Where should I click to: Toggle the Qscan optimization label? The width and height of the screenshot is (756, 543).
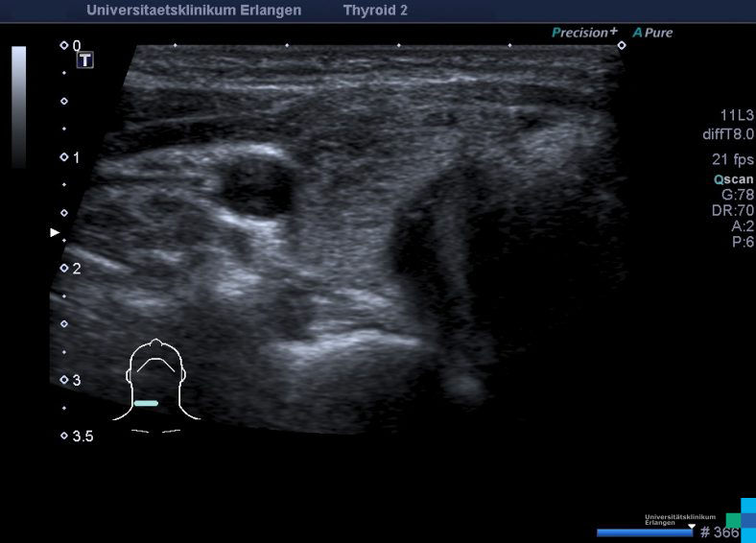[733, 178]
